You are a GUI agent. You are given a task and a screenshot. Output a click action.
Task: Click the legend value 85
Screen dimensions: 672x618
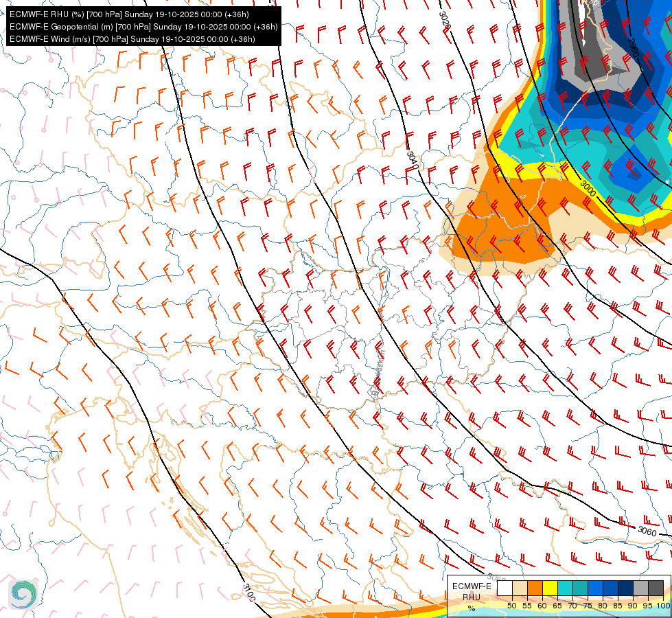click(x=618, y=606)
